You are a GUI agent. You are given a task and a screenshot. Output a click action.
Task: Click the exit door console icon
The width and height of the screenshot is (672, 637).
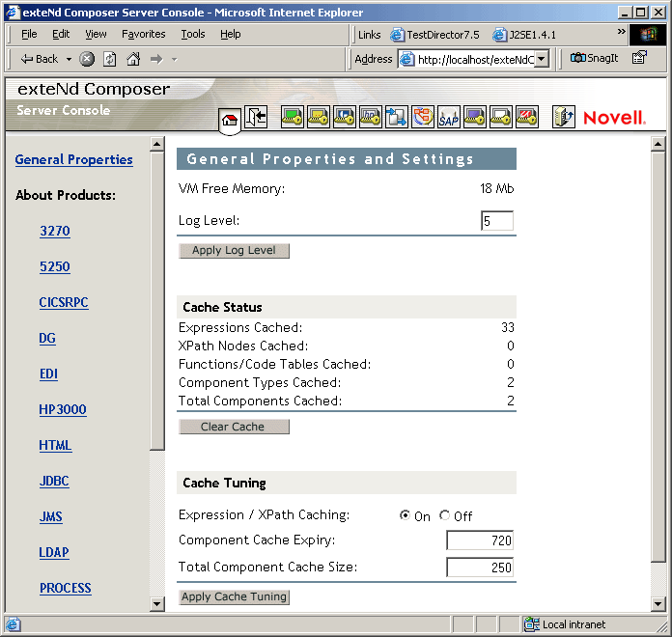pos(256,117)
